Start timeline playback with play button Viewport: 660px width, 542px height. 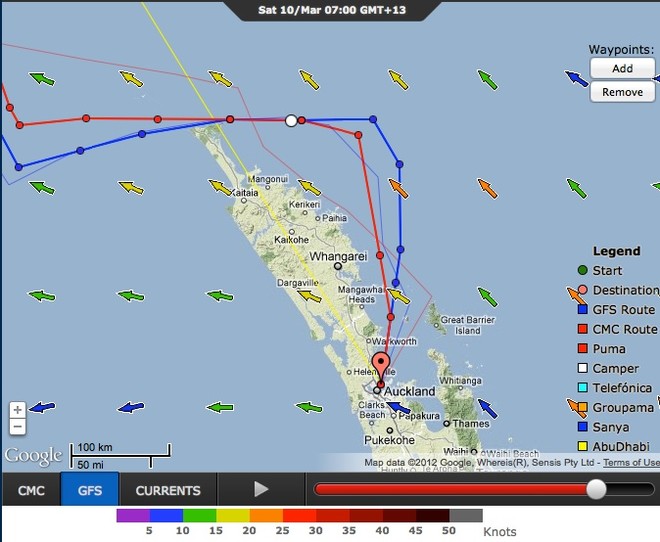[261, 489]
